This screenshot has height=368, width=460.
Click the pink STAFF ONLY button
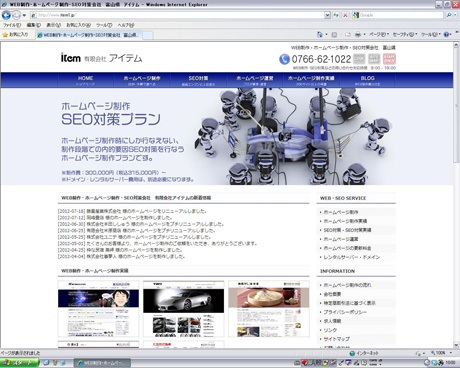tap(389, 59)
